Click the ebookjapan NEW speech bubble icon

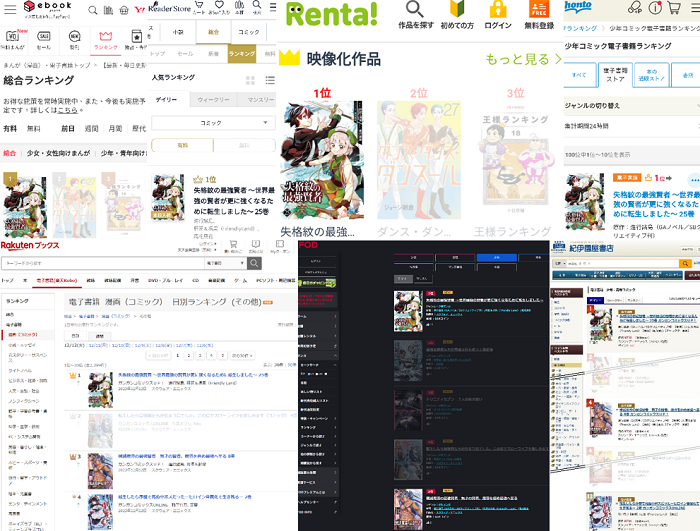(x=75, y=36)
